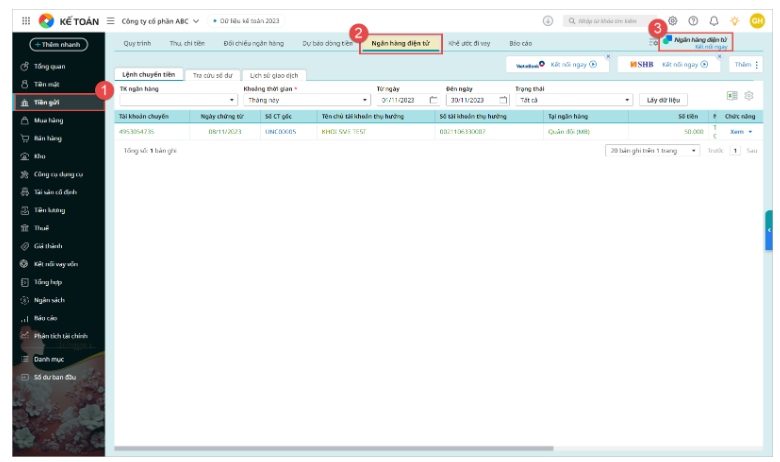This screenshot has height=462, width=780.
Task: Click the help question mark icon
Action: [693, 20]
